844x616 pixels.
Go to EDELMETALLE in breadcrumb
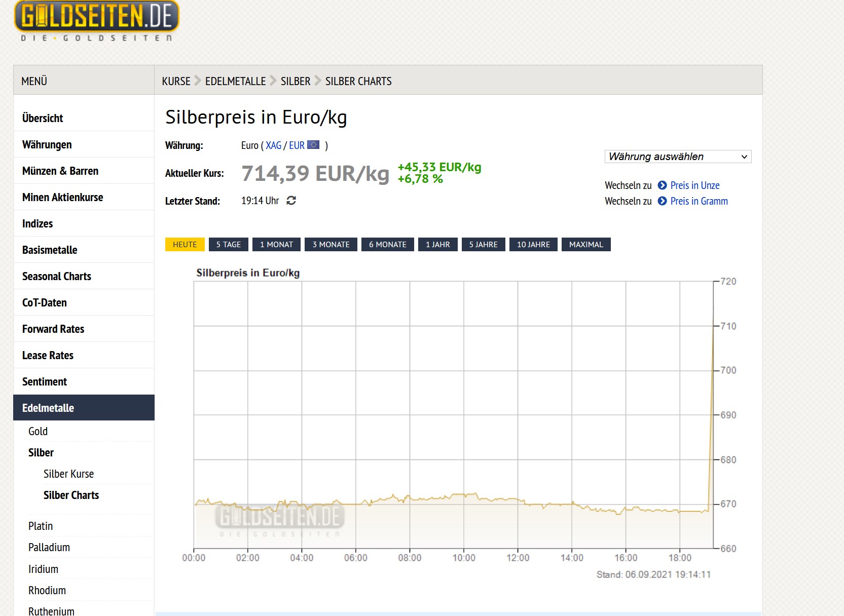coord(235,81)
